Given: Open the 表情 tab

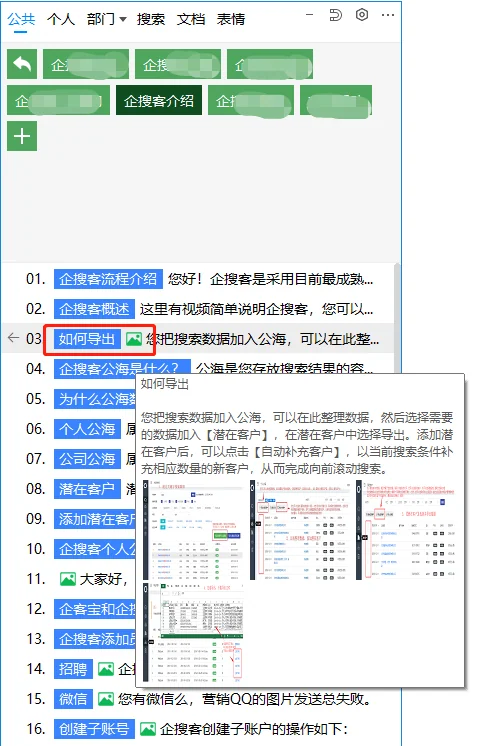Looking at the screenshot, I should click(x=231, y=20).
